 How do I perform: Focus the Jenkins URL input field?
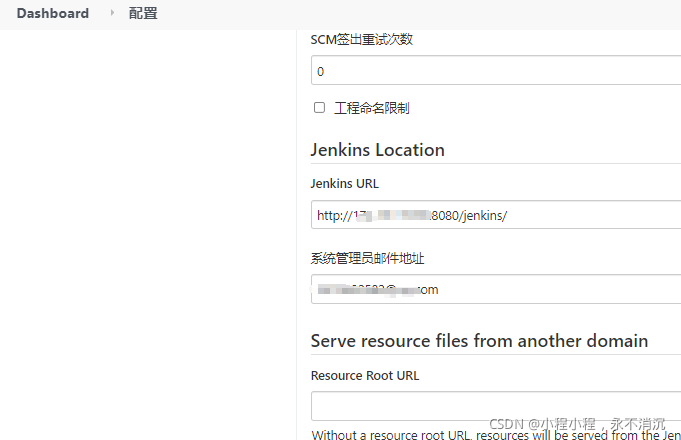coord(496,215)
